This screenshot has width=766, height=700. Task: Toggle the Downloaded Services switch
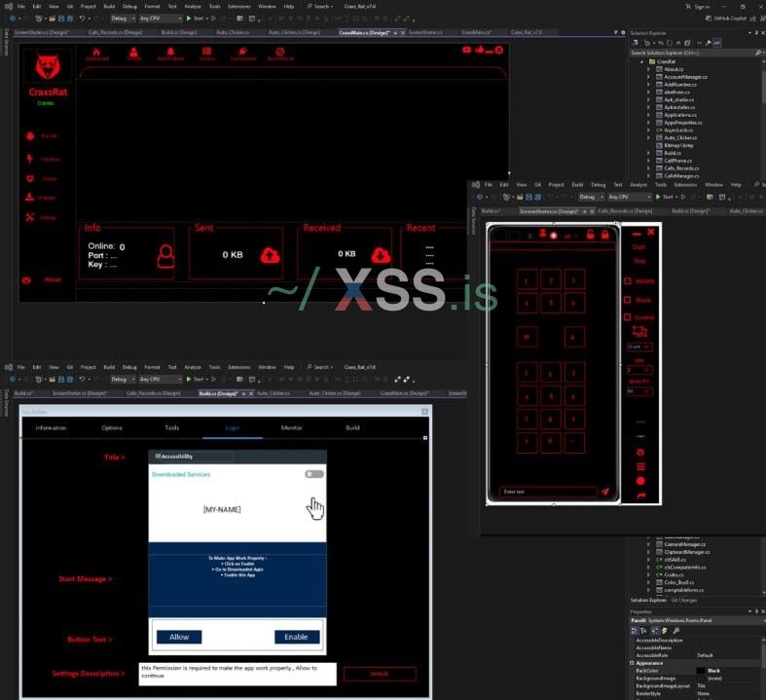[x=313, y=474]
